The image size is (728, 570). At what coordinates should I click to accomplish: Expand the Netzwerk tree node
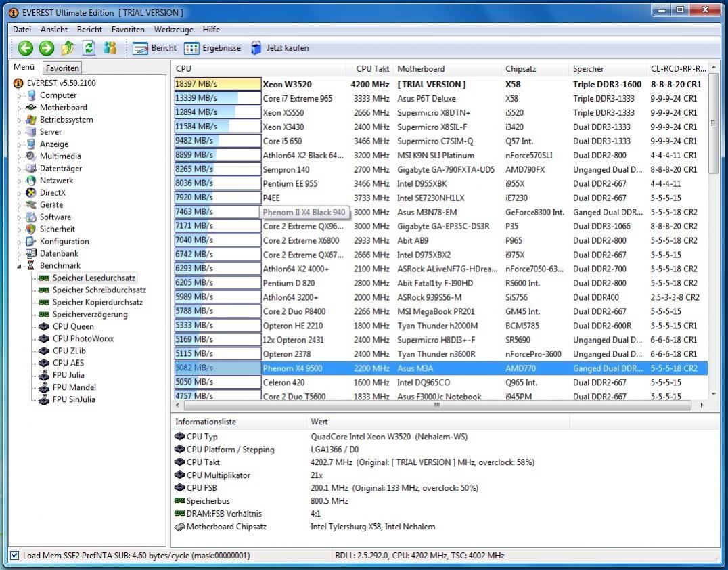20,181
